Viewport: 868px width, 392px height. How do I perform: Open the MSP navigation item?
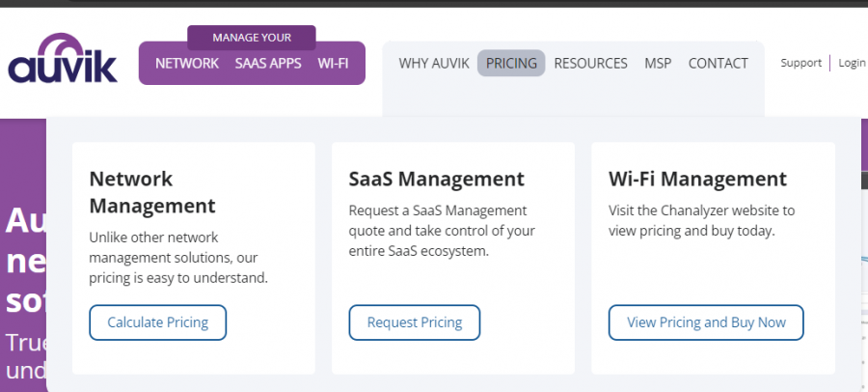(658, 63)
